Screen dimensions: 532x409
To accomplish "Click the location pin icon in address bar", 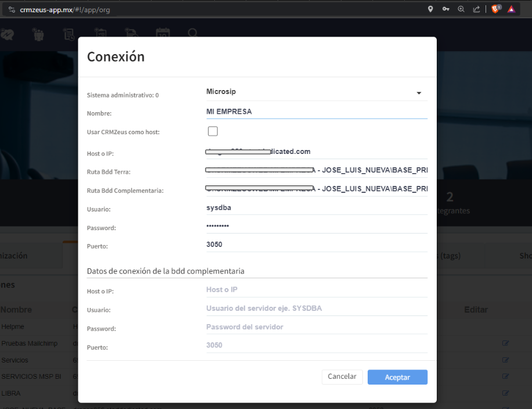I will (x=430, y=9).
